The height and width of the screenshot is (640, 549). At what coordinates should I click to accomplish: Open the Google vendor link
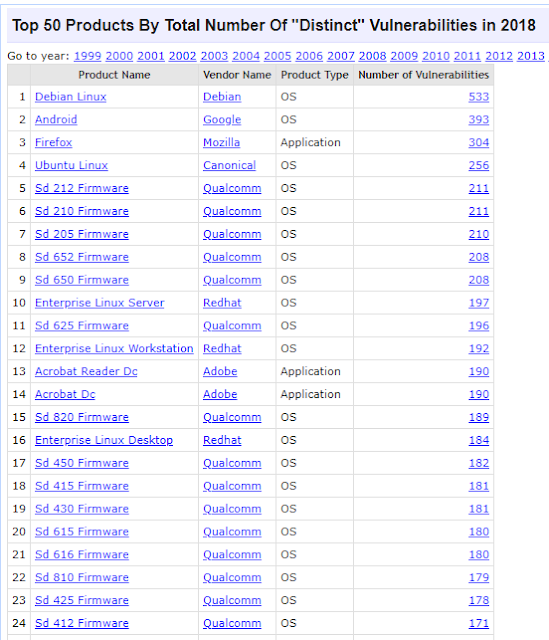coord(222,120)
